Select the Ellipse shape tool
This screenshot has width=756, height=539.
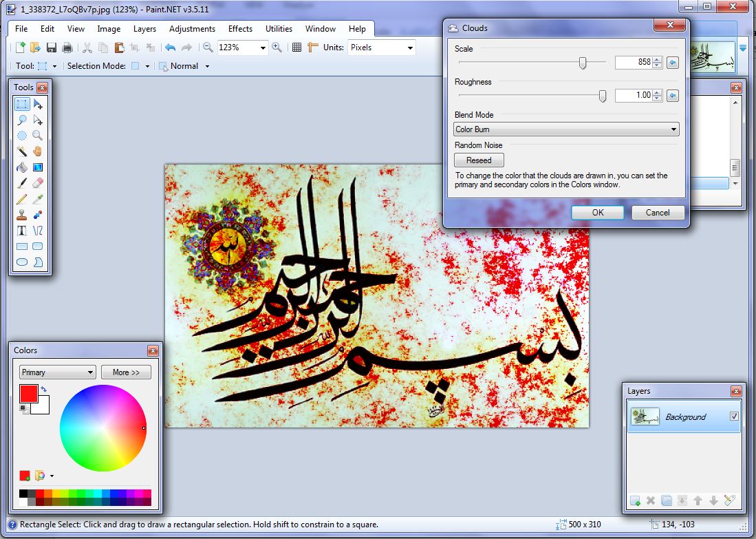22,262
